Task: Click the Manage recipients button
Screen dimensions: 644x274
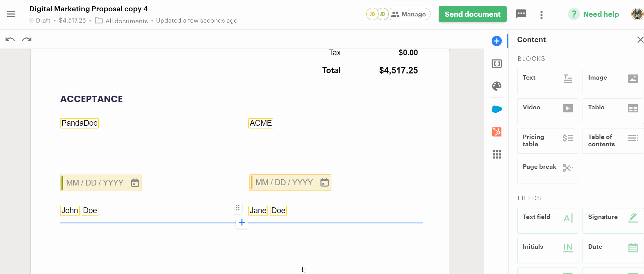Action: coord(409,14)
